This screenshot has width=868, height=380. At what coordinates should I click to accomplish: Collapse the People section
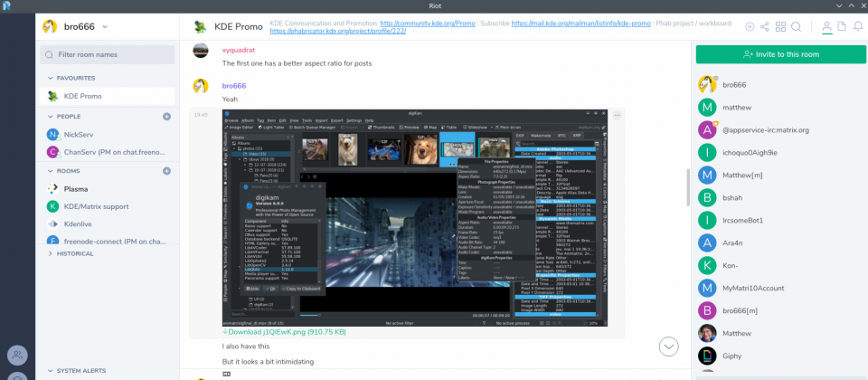(x=65, y=117)
